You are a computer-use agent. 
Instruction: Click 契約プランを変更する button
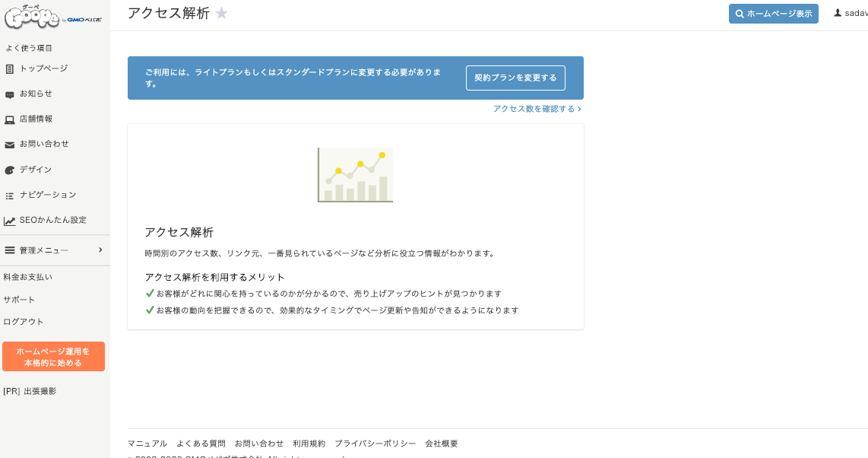(x=515, y=78)
